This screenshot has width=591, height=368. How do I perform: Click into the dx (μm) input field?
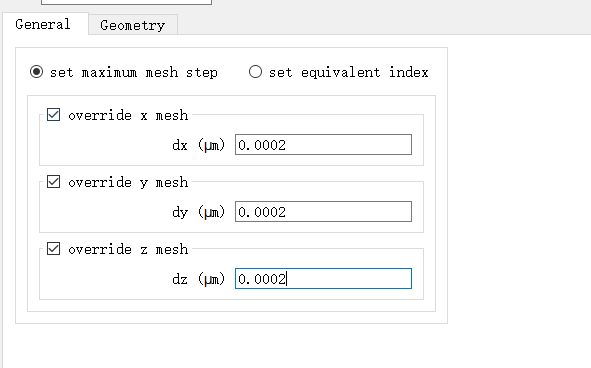point(323,144)
